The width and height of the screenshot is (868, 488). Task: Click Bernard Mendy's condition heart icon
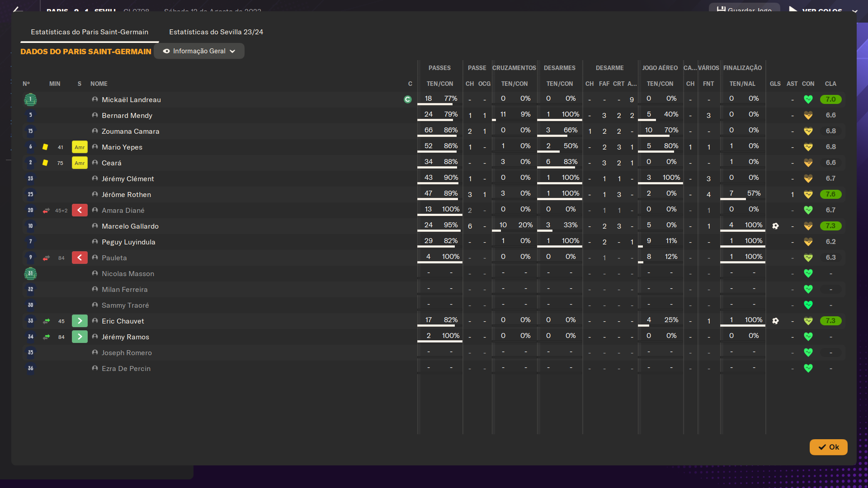click(808, 115)
